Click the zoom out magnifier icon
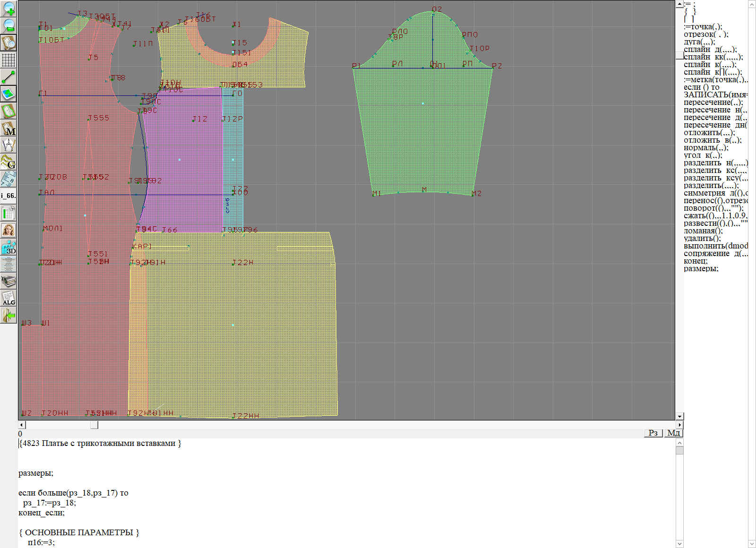The width and height of the screenshot is (756, 548). [x=9, y=26]
